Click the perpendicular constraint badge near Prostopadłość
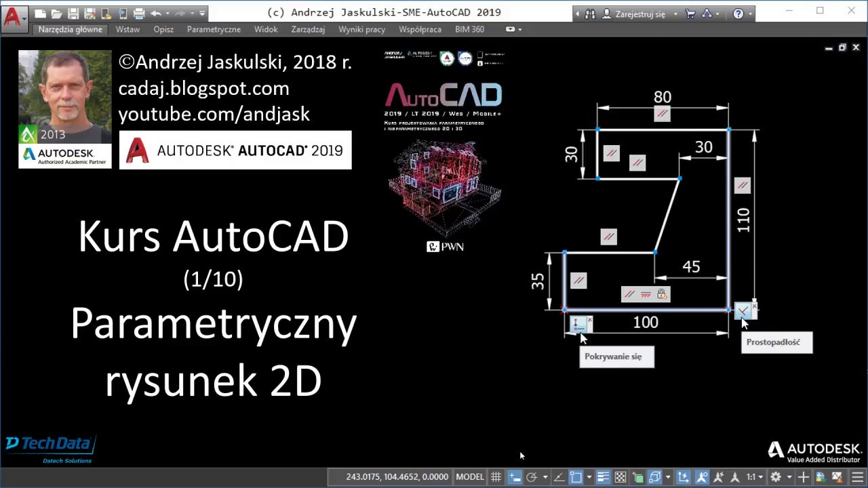Image resolution: width=868 pixels, height=488 pixels. [743, 310]
